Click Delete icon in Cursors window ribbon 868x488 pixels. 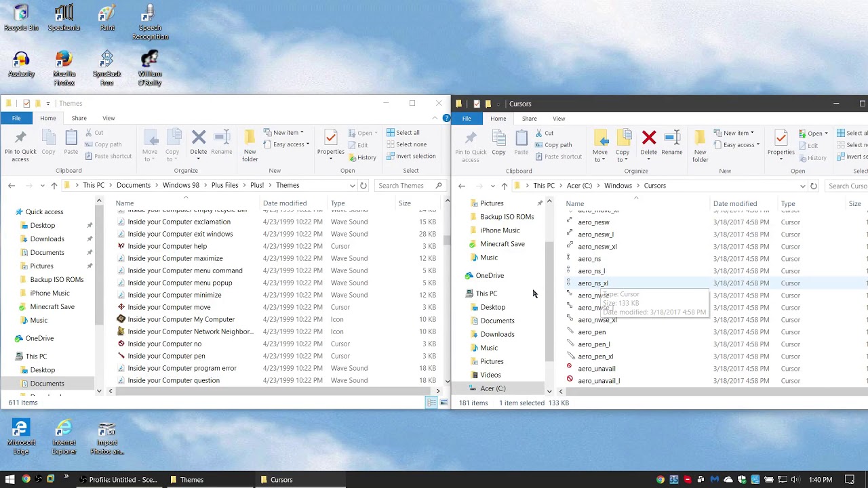649,143
